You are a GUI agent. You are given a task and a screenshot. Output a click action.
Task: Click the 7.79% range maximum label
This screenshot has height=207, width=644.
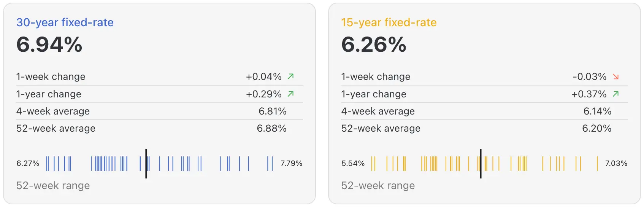[291, 164]
